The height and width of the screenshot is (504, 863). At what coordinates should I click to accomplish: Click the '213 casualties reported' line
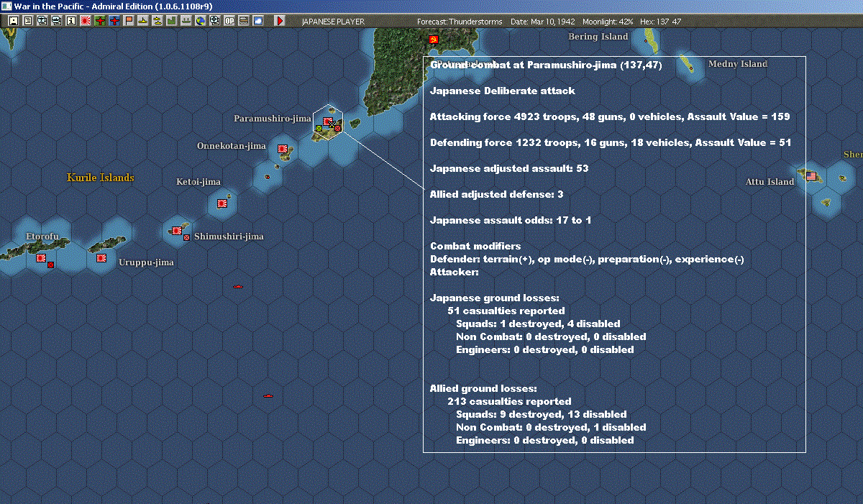(x=509, y=402)
